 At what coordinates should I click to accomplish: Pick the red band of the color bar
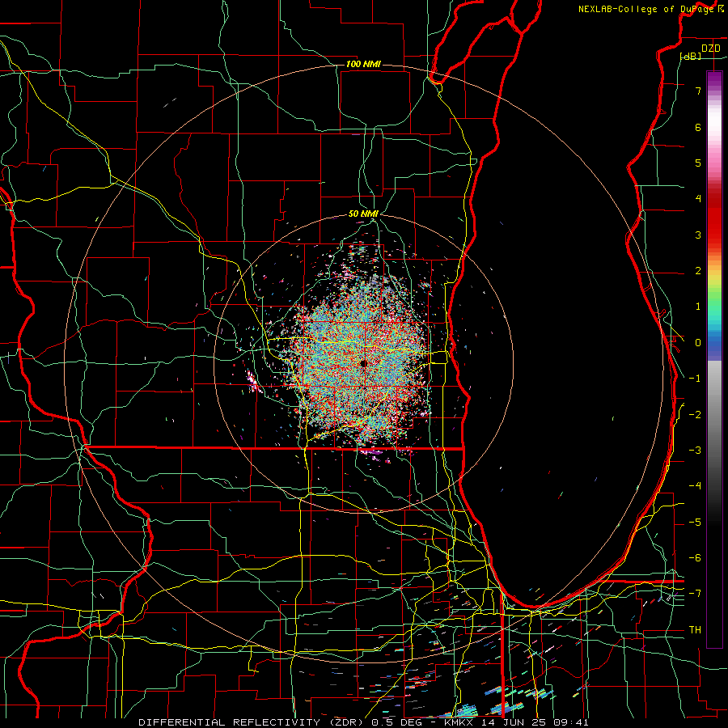click(x=714, y=218)
